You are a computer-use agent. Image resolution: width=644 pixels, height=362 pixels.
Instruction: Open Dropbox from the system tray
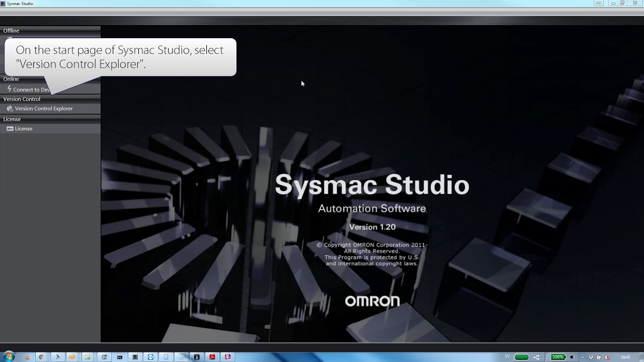click(591, 357)
